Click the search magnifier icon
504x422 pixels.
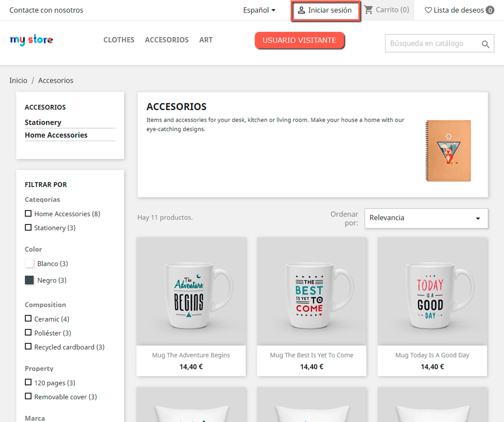(485, 44)
